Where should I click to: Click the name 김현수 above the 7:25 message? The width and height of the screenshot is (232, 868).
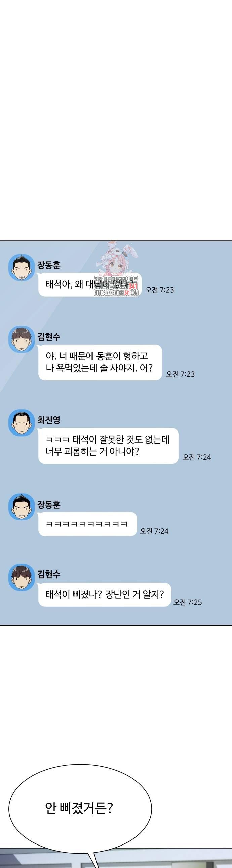coord(48,574)
